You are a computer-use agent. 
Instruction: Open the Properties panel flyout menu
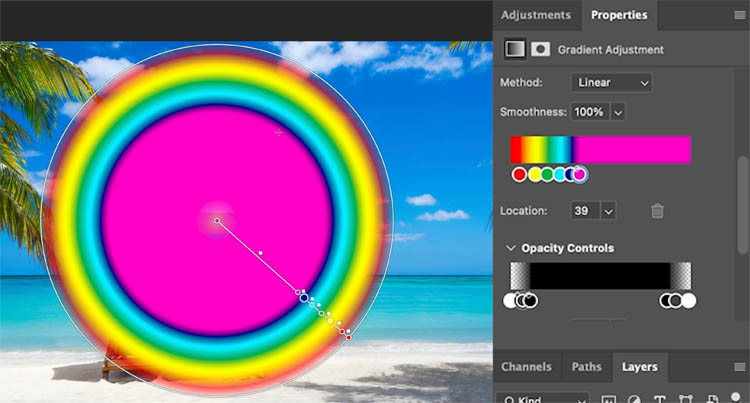tap(739, 15)
